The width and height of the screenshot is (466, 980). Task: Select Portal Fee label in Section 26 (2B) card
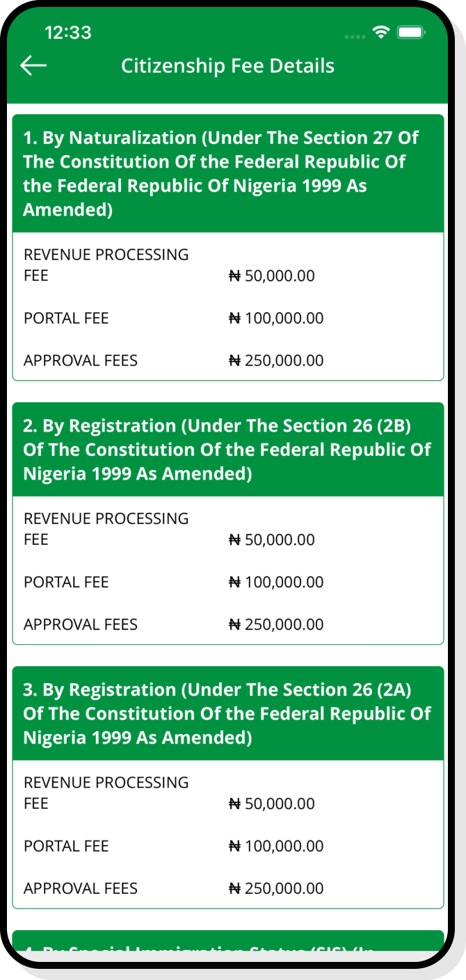tap(66, 582)
